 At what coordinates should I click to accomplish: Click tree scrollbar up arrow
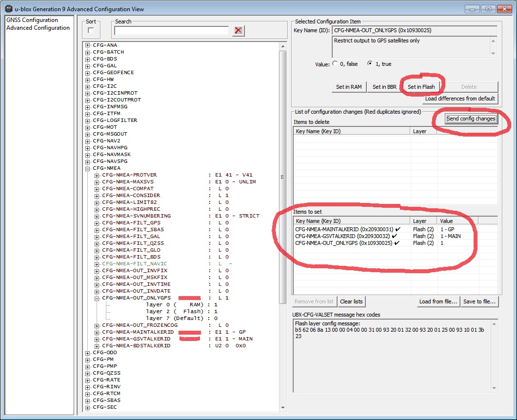[x=282, y=46]
